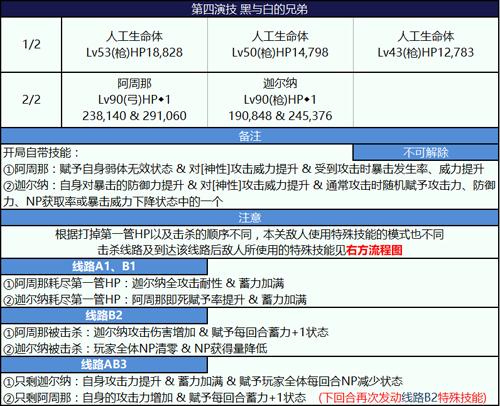The width and height of the screenshot is (500, 406).
Task: Click line ①只剩迦尔纳
Action: point(203,381)
